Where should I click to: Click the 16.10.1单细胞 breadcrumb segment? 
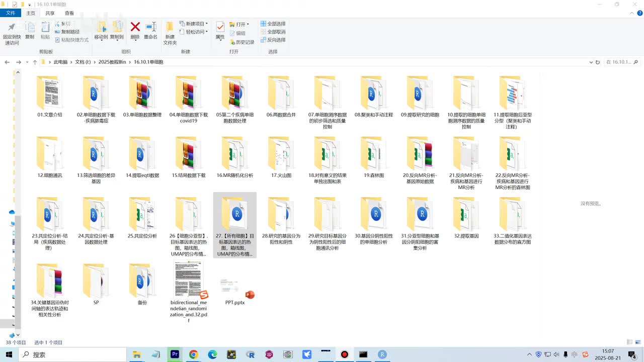point(148,62)
